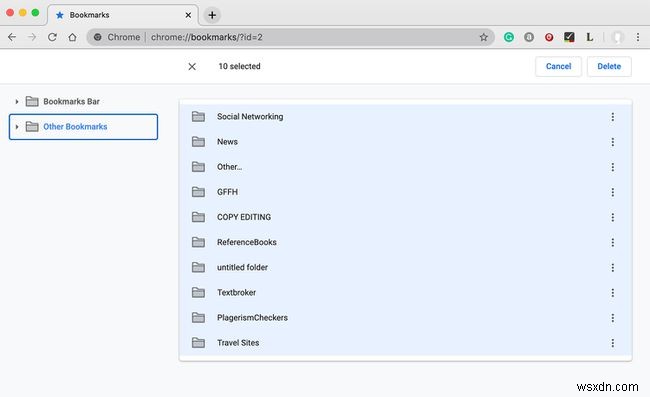The image size is (650, 397).
Task: Select the ReferenceBooks folder name
Action: [x=247, y=242]
